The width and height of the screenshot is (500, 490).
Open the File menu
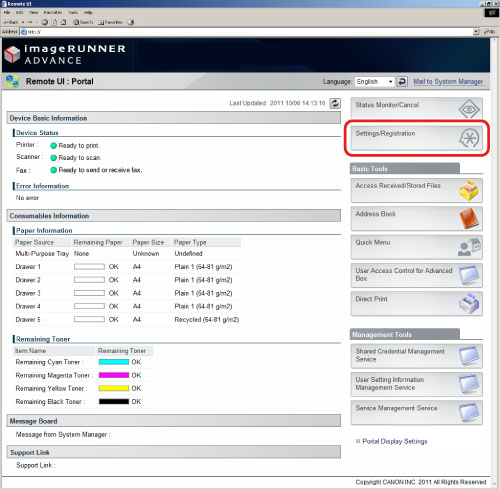point(7,12)
